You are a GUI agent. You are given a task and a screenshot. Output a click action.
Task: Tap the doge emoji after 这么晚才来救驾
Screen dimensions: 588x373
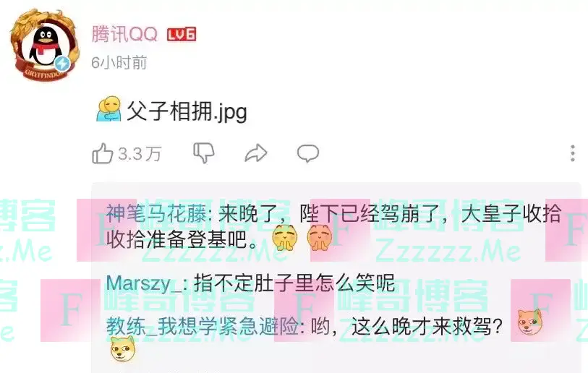530,322
